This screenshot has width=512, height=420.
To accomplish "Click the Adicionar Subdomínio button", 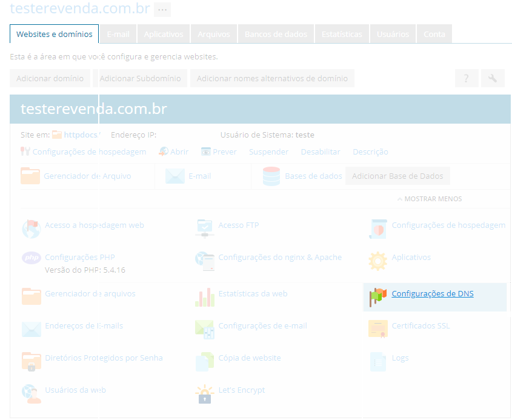I will click(x=140, y=78).
